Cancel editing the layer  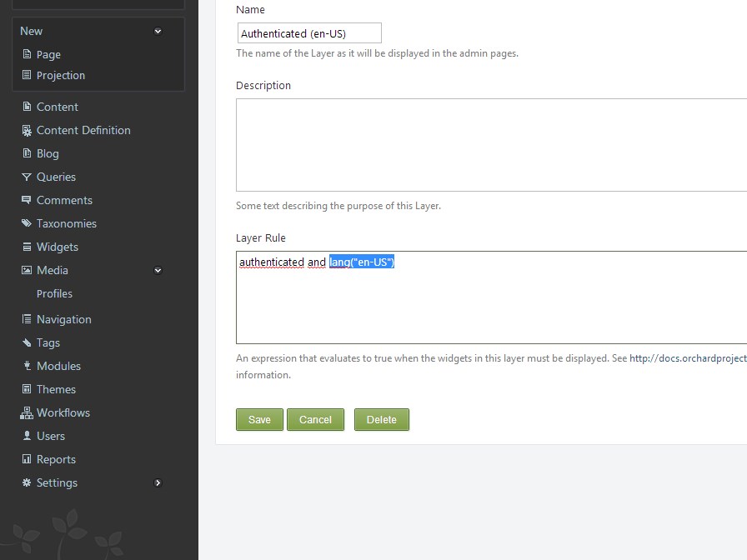[315, 419]
